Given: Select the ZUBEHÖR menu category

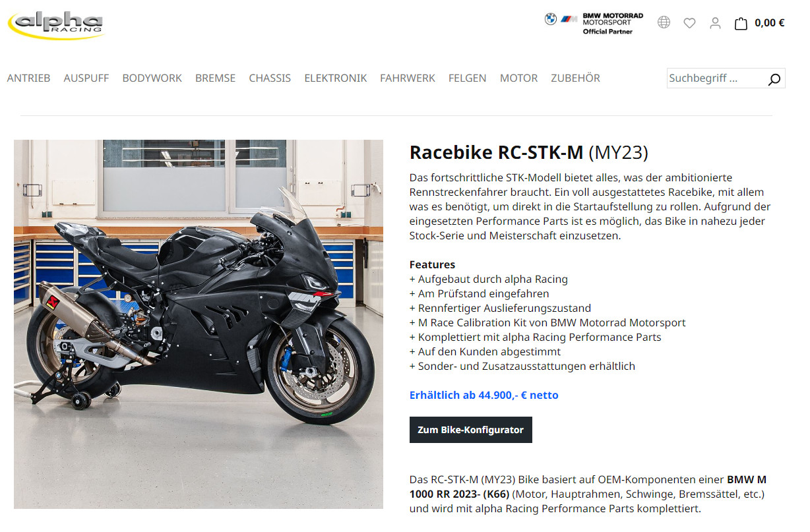Looking at the screenshot, I should tap(575, 78).
